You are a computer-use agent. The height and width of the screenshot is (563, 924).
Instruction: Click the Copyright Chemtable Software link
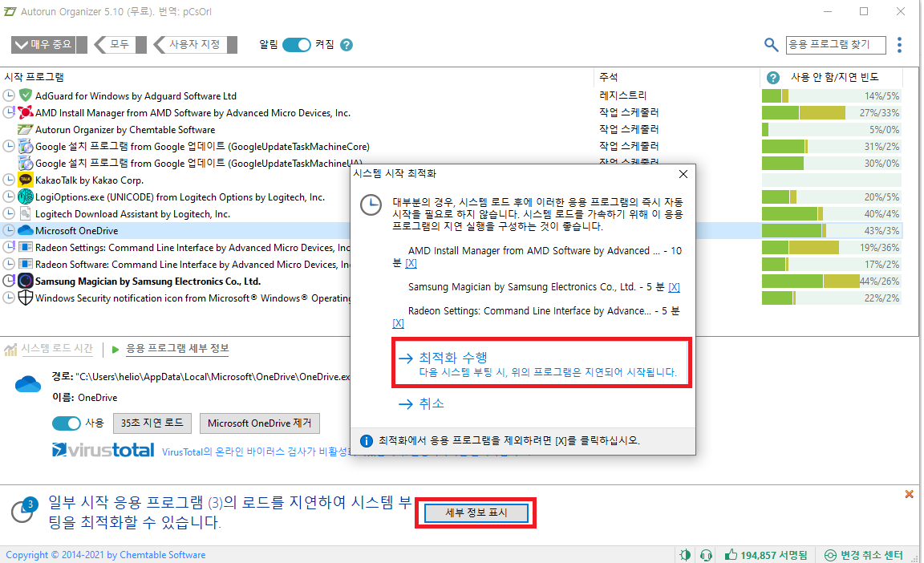tap(106, 555)
